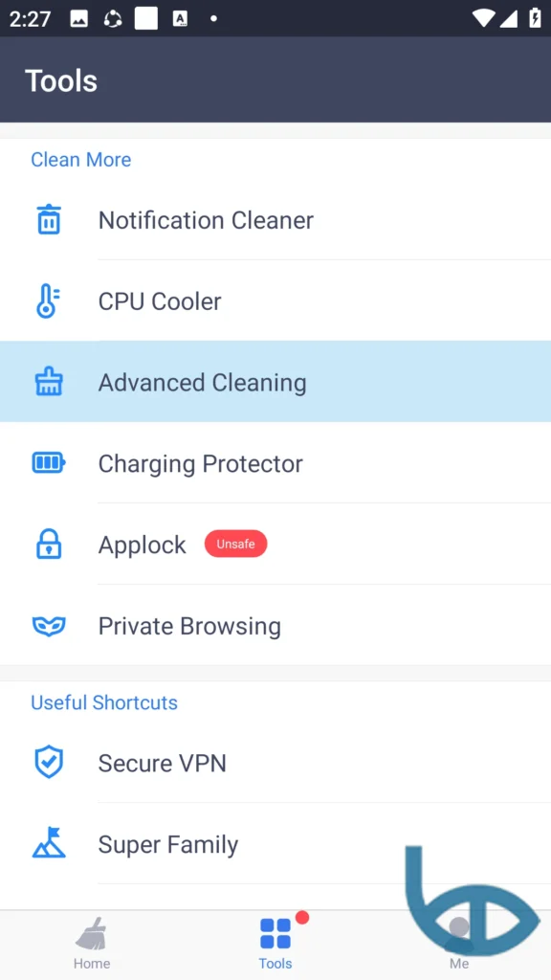Tap the Advanced Cleaning broom icon
The width and height of the screenshot is (551, 980).
click(49, 382)
